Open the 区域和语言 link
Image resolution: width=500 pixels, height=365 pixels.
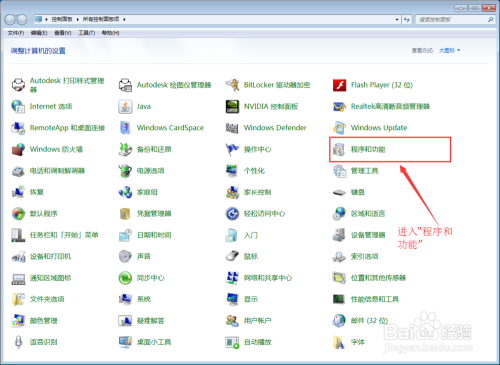pos(368,213)
